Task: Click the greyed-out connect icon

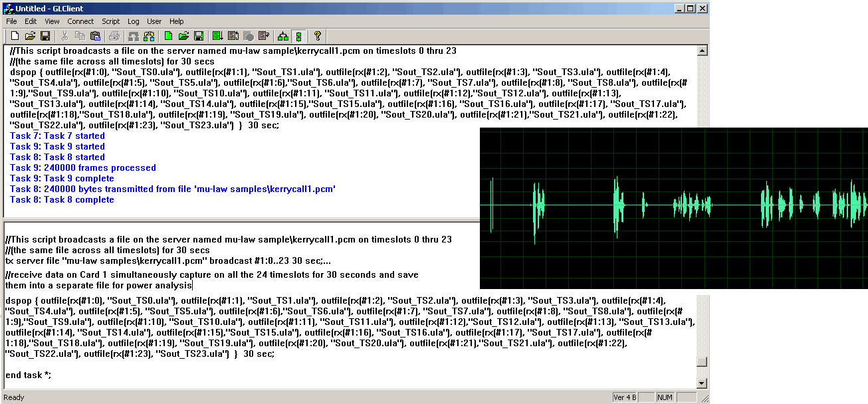Action: coord(134,35)
